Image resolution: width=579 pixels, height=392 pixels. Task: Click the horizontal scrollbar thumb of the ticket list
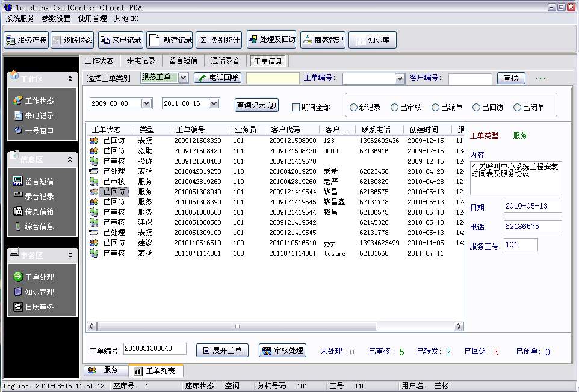coord(237,326)
